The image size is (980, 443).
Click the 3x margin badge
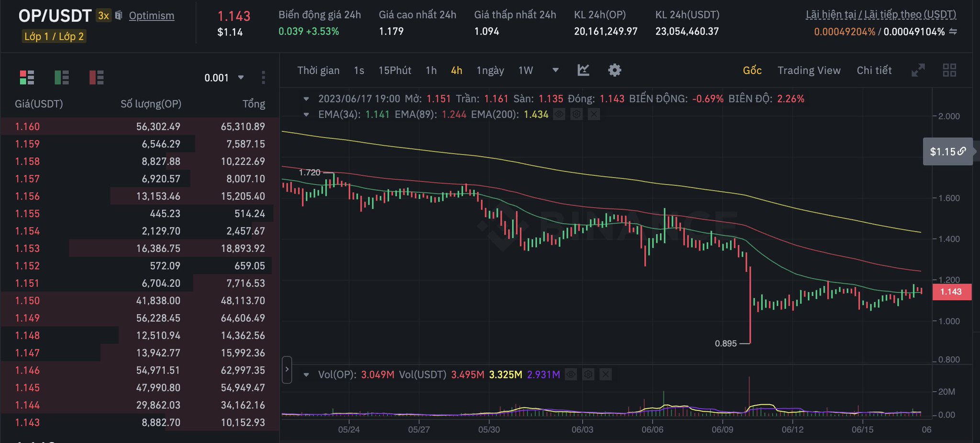tap(103, 16)
